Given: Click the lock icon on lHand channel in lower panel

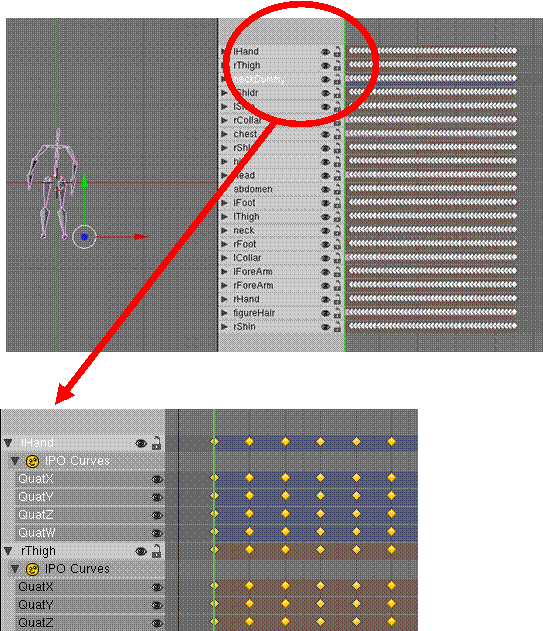Looking at the screenshot, I should (156, 443).
